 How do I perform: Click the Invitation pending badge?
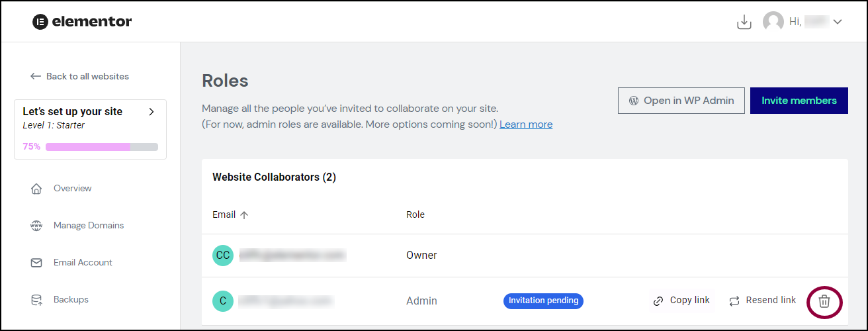(x=543, y=301)
